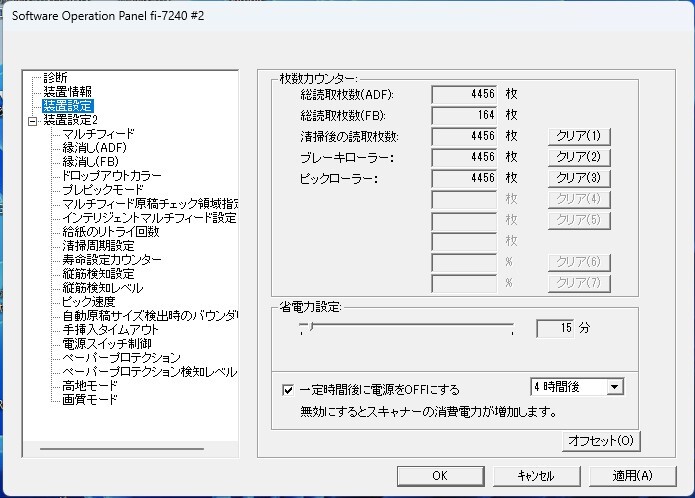Click the 総読取枚数(FB) counter field

pyautogui.click(x=464, y=115)
